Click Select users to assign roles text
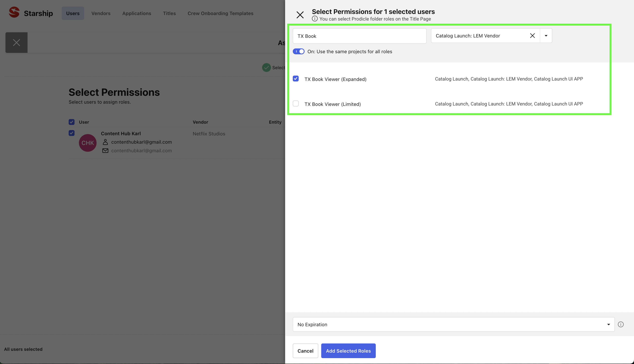Viewport: 634px width, 364px height. point(100,102)
